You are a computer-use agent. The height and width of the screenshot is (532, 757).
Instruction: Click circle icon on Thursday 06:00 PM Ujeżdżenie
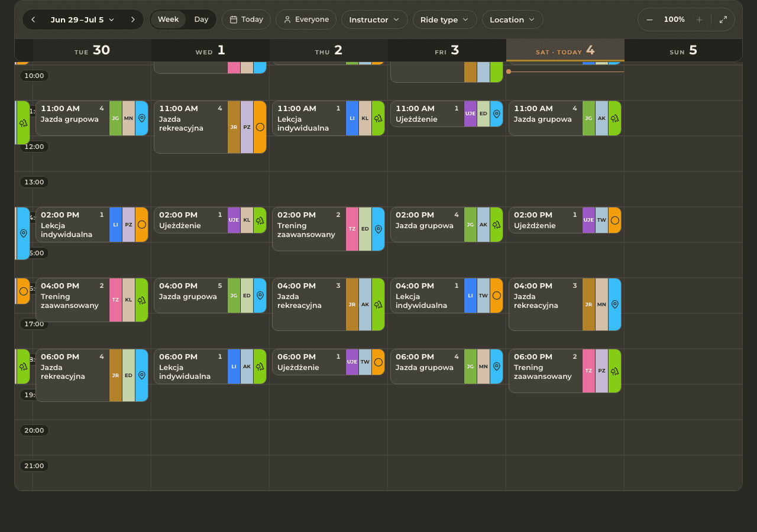pyautogui.click(x=378, y=362)
